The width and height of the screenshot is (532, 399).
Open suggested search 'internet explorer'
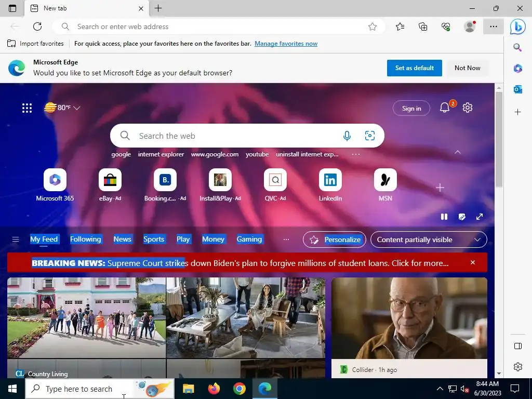click(161, 154)
